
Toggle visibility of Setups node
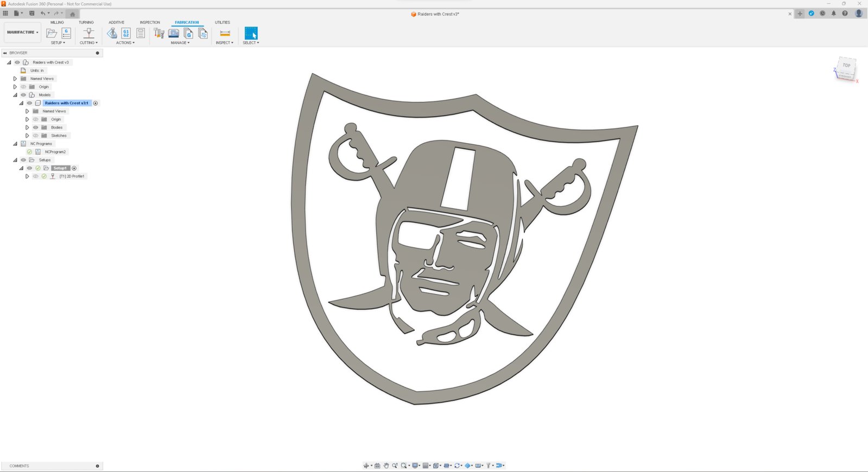(x=23, y=160)
